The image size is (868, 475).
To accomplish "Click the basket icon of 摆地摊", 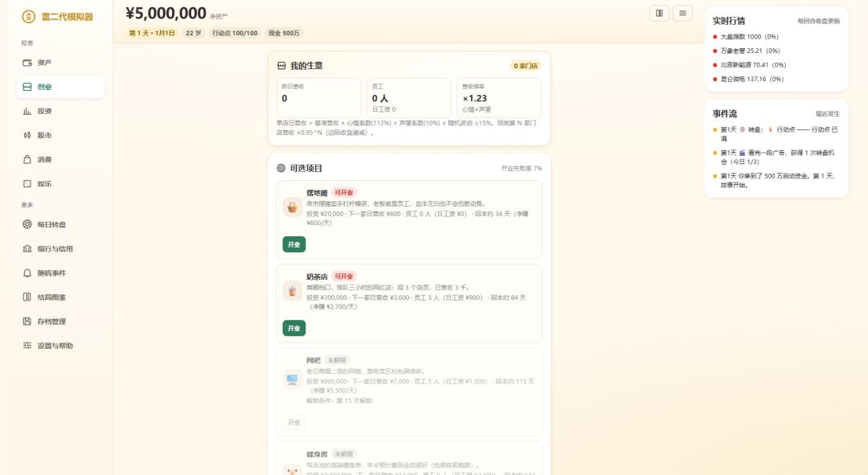I will point(293,207).
